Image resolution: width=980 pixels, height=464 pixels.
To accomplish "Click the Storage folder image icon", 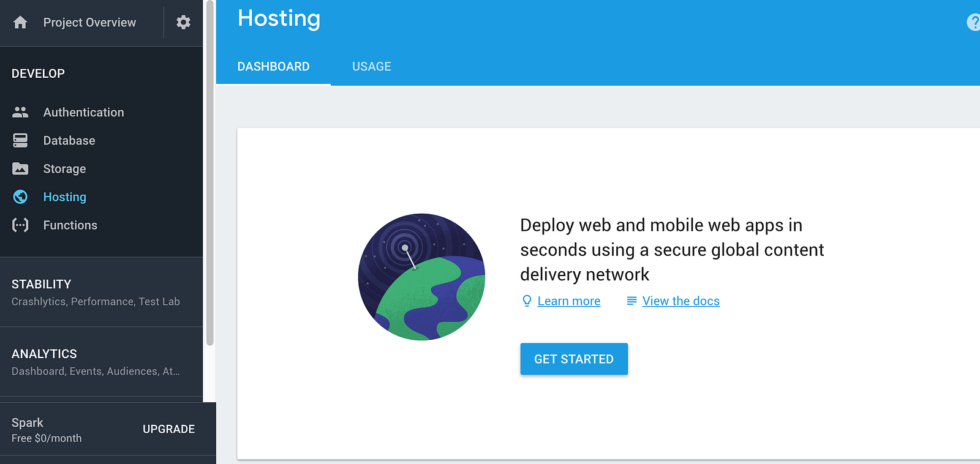I will tap(20, 168).
